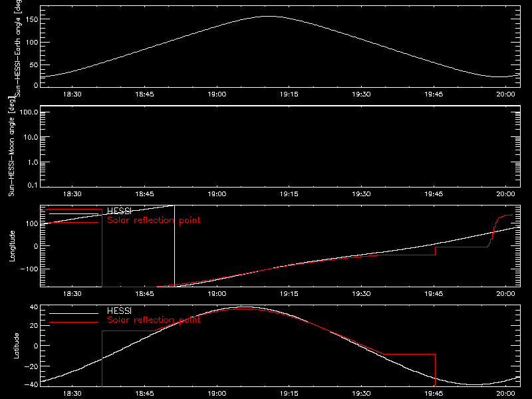532x399 pixels.
Task: Click 19:00 under the Longitude plot
Action: click(x=217, y=294)
